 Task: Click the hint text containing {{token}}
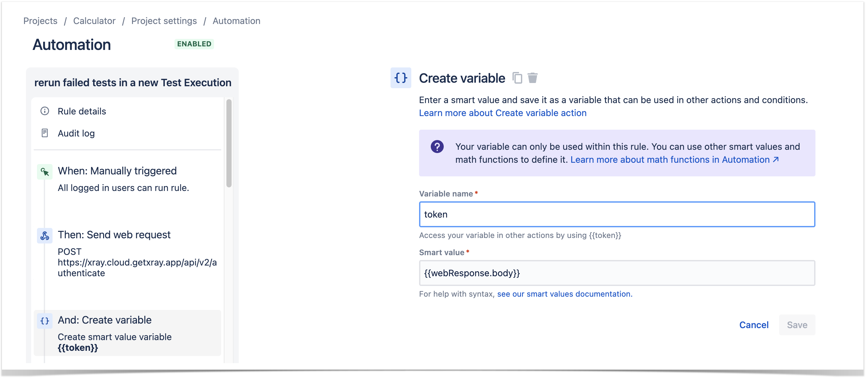click(x=520, y=235)
